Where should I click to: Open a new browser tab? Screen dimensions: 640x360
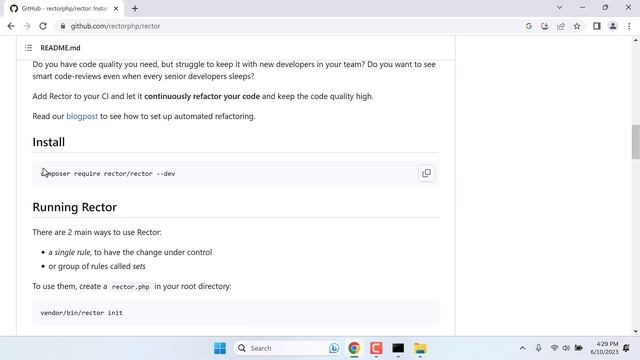tap(135, 9)
